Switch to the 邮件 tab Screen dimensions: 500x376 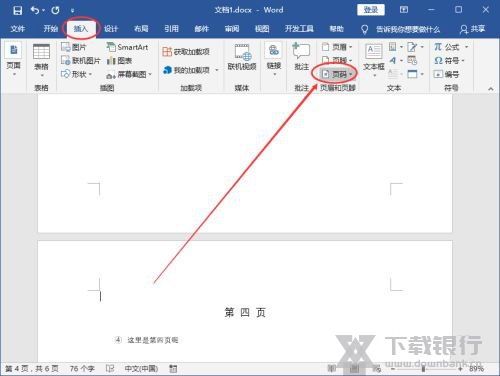[x=202, y=29]
